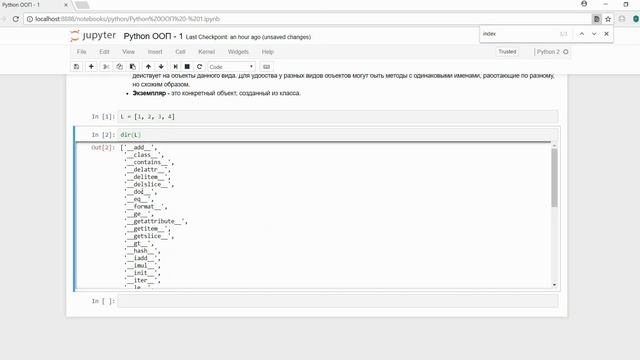Close the find bar

click(x=607, y=34)
